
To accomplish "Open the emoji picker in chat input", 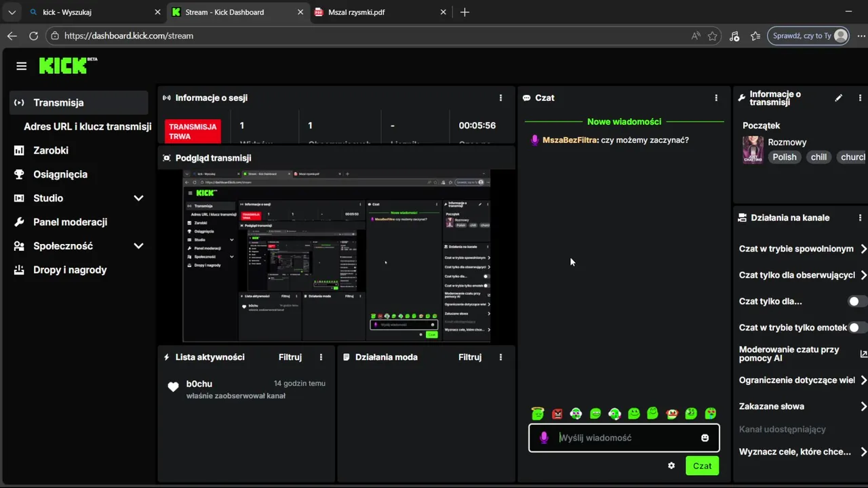I will (x=705, y=438).
